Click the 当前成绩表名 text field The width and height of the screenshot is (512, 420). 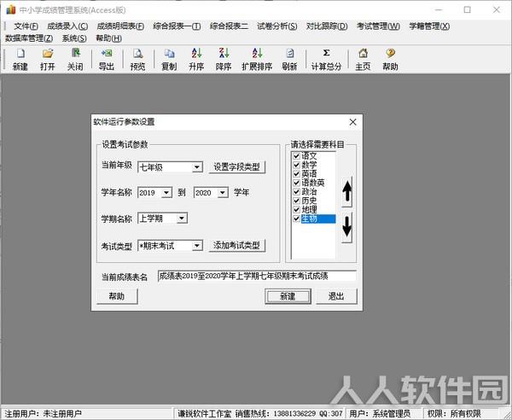(x=257, y=277)
